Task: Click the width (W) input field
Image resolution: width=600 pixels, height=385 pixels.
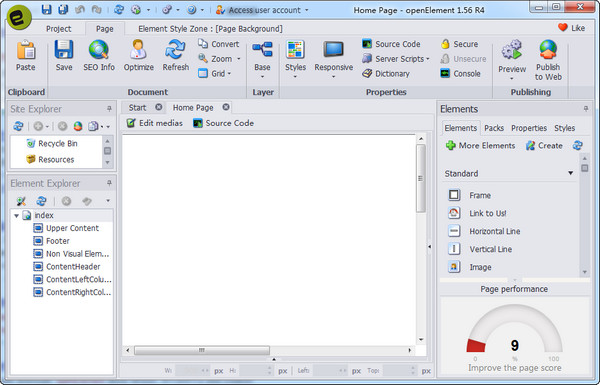Action: (192, 370)
